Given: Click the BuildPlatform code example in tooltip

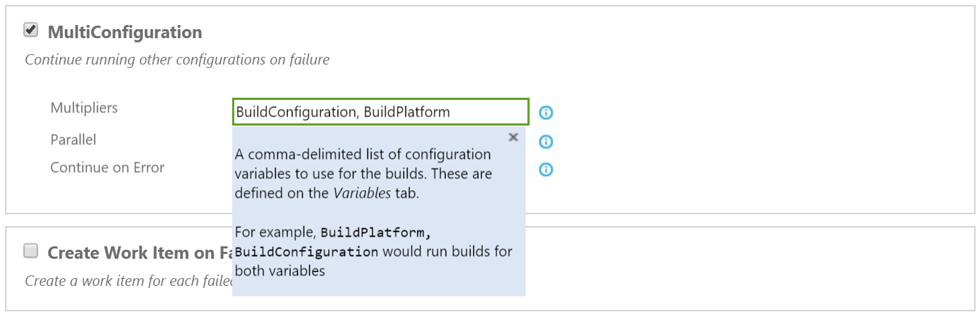Looking at the screenshot, I should [380, 232].
